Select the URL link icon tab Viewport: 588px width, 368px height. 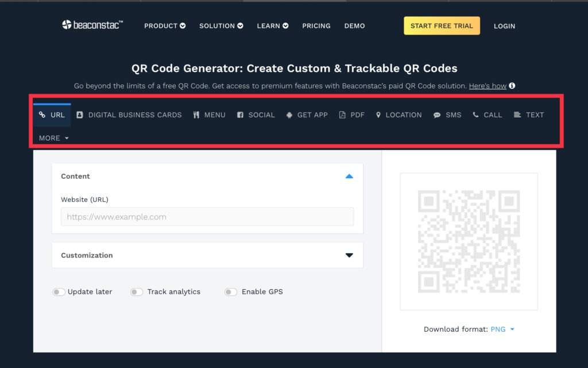(x=42, y=114)
